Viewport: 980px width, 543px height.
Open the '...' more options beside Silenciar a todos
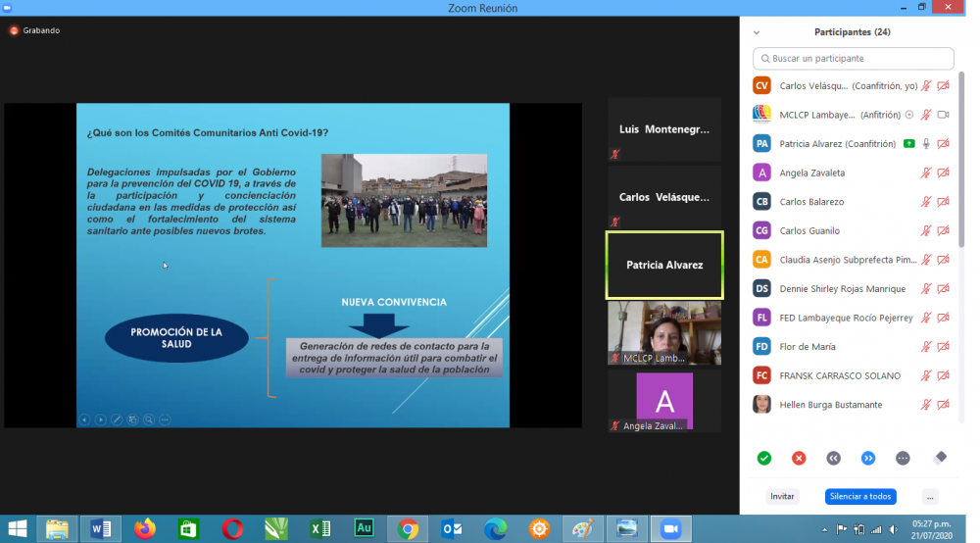click(930, 497)
